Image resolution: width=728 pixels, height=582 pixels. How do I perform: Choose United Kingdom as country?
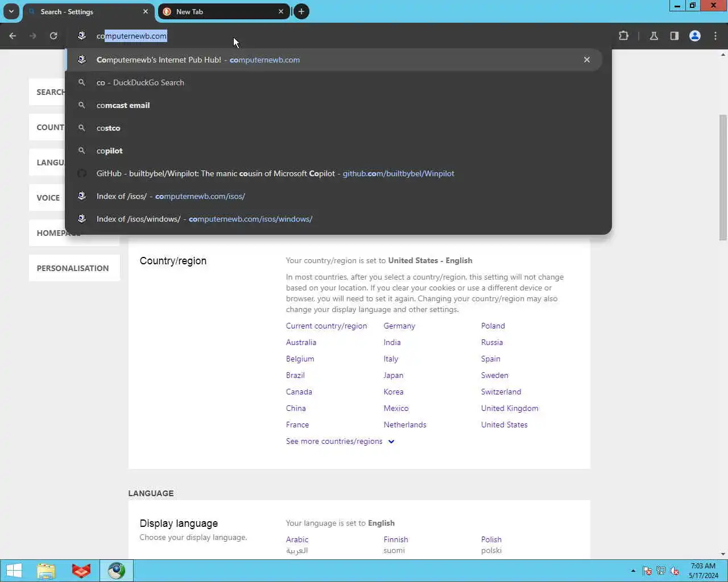click(x=510, y=408)
